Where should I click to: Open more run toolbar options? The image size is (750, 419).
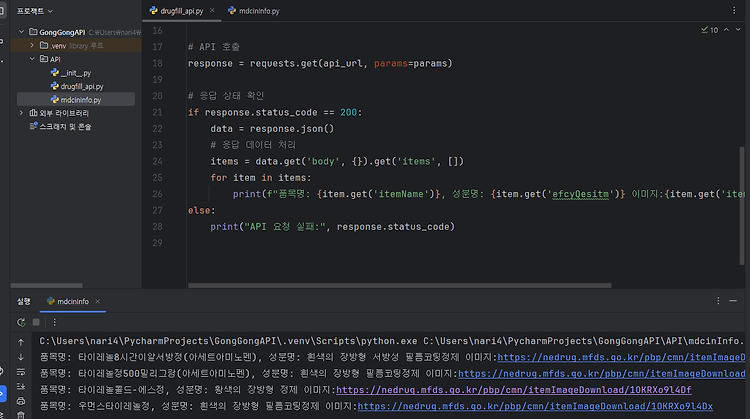coord(55,322)
